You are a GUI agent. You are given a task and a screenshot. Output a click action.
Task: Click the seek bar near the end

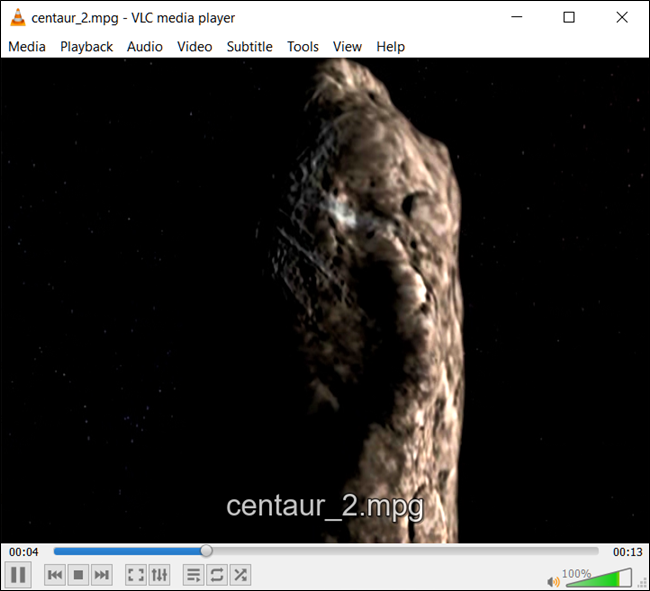(x=580, y=551)
